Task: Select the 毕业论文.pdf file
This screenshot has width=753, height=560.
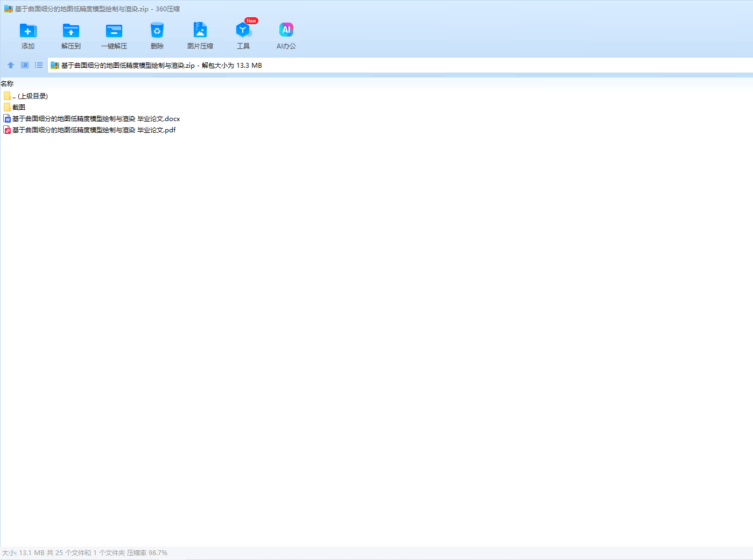Action: click(89, 130)
